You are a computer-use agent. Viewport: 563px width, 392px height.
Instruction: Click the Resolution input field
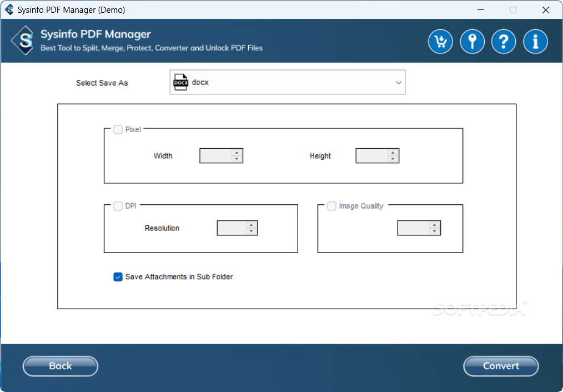tap(232, 228)
